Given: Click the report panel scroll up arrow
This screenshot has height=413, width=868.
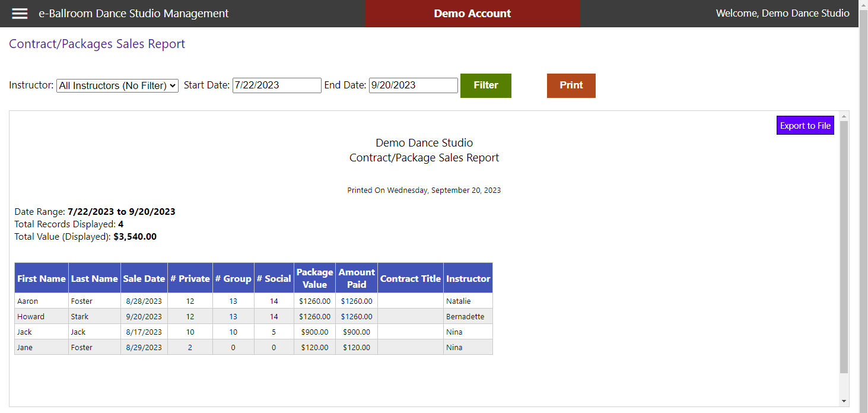Looking at the screenshot, I should [844, 116].
